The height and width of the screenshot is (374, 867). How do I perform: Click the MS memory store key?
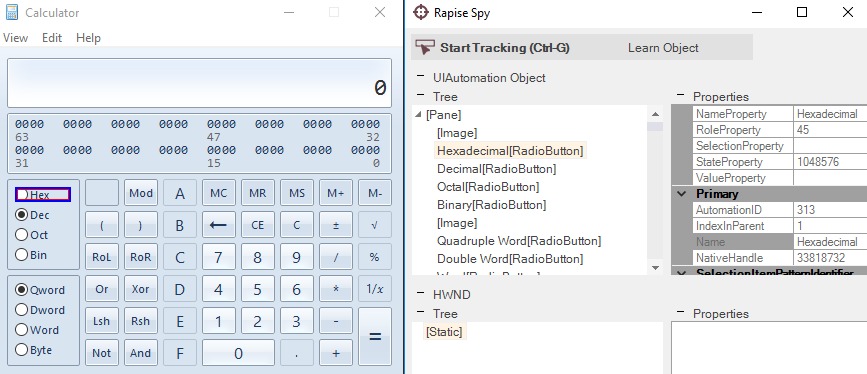(296, 193)
